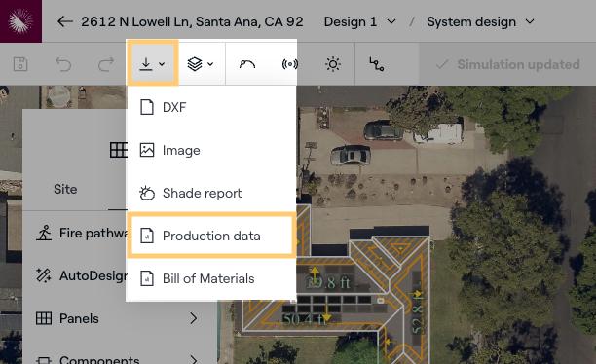Expand the Panels section
This screenshot has width=596, height=364.
pyautogui.click(x=117, y=318)
